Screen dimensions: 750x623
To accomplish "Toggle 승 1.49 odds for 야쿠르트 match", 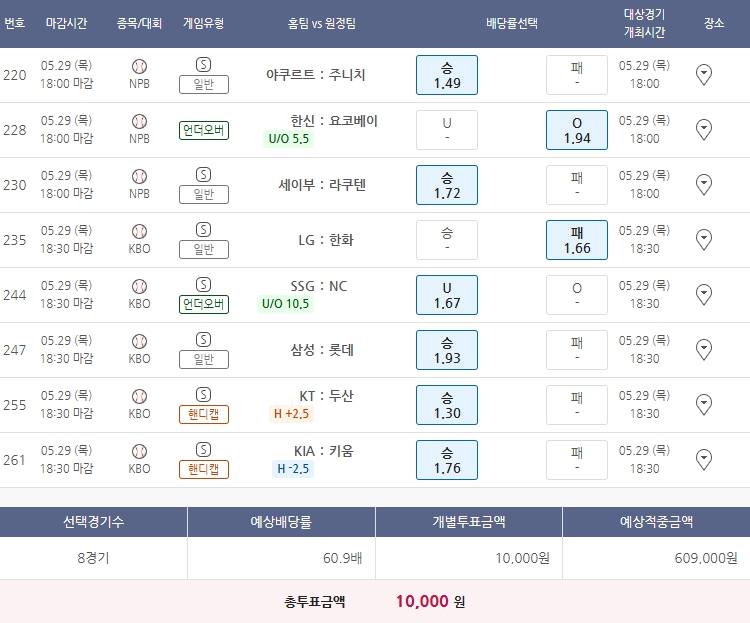I will coord(447,75).
